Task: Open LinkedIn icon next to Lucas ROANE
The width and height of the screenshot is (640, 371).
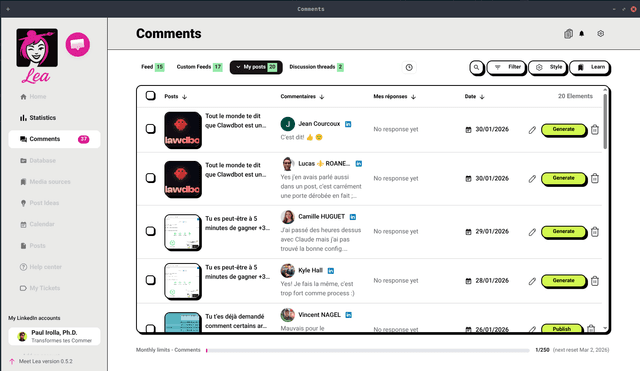Action: pyautogui.click(x=359, y=164)
